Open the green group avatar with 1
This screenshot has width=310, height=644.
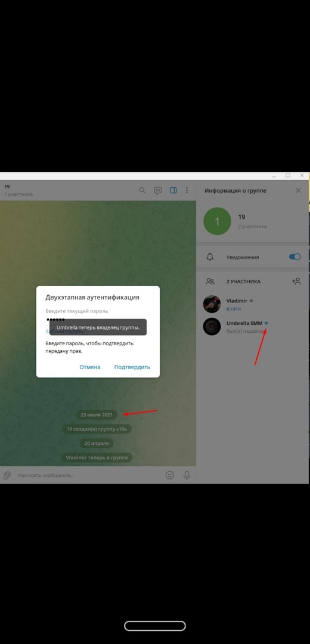coord(217,222)
